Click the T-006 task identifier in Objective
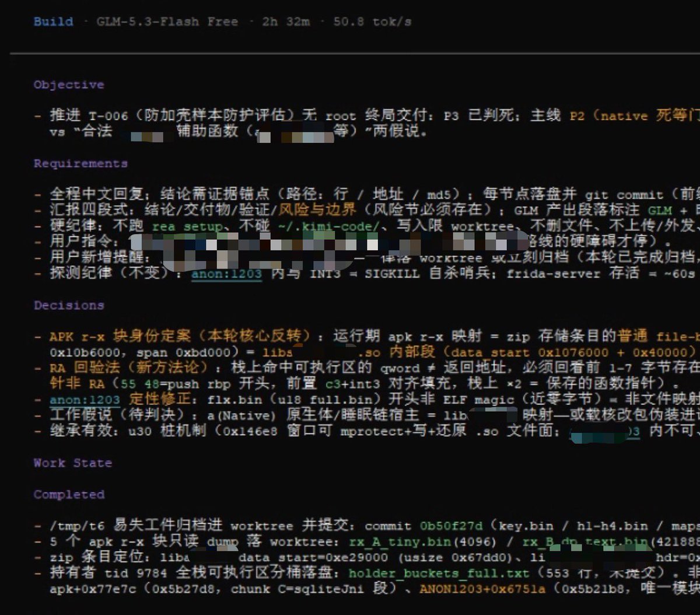700x615 pixels. coord(108,116)
